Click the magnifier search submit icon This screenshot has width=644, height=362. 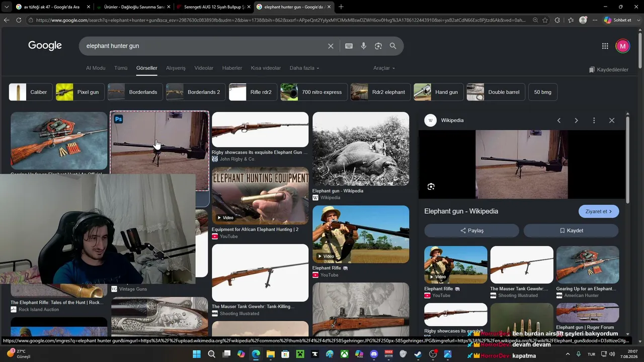pos(393,46)
